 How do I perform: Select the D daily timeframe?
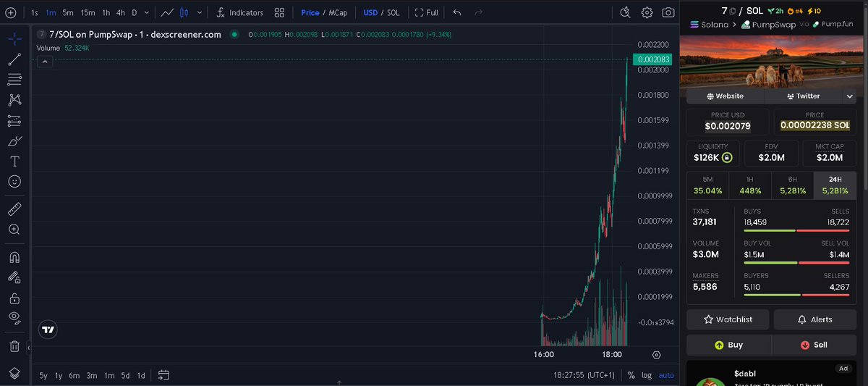(135, 12)
